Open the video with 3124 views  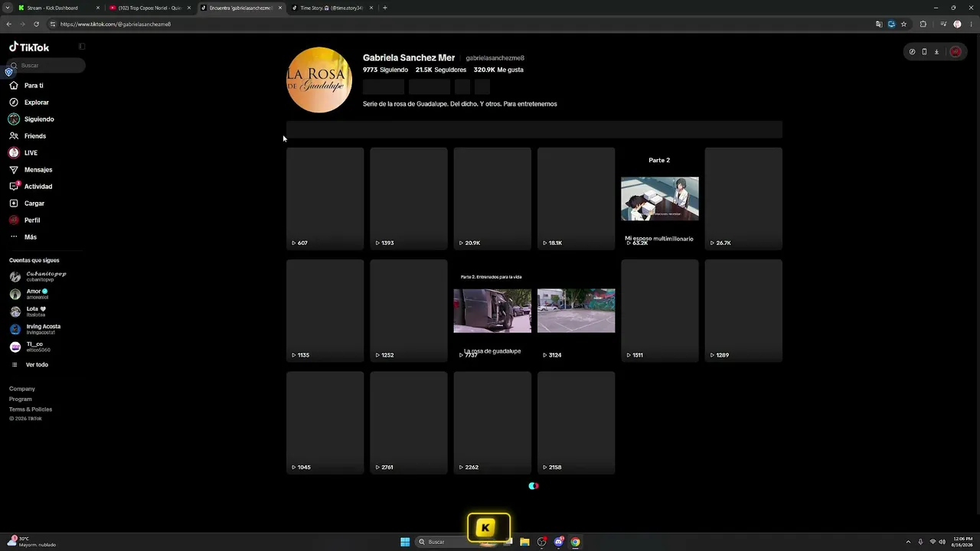coord(576,311)
